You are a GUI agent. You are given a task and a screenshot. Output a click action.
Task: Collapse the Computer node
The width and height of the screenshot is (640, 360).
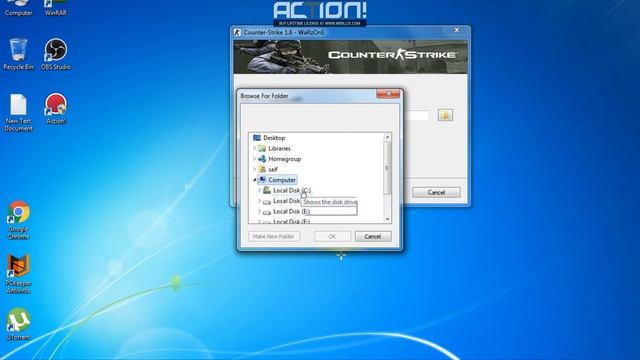point(254,180)
